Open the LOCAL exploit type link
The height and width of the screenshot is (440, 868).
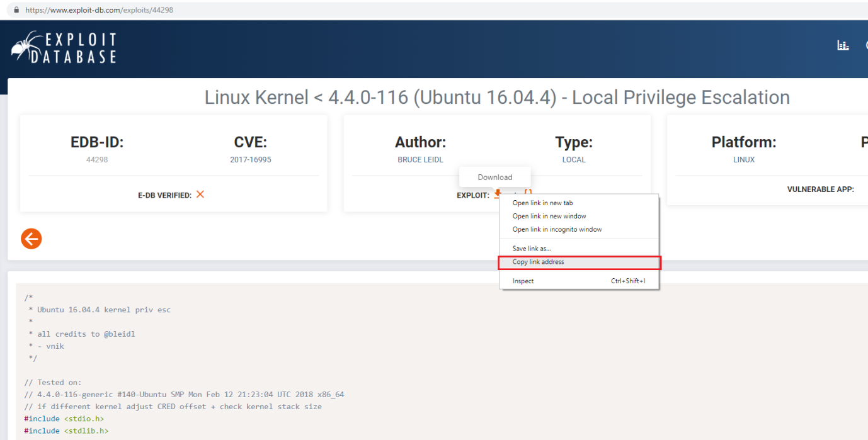574,160
